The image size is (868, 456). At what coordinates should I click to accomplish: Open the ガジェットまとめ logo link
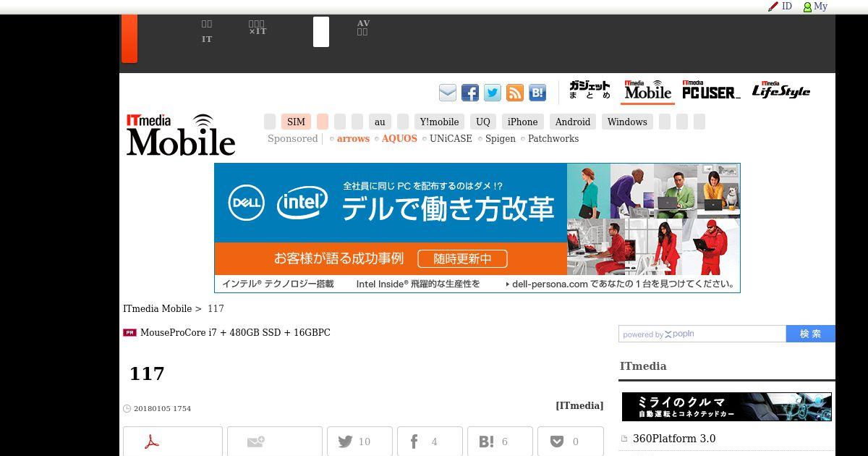[590, 90]
